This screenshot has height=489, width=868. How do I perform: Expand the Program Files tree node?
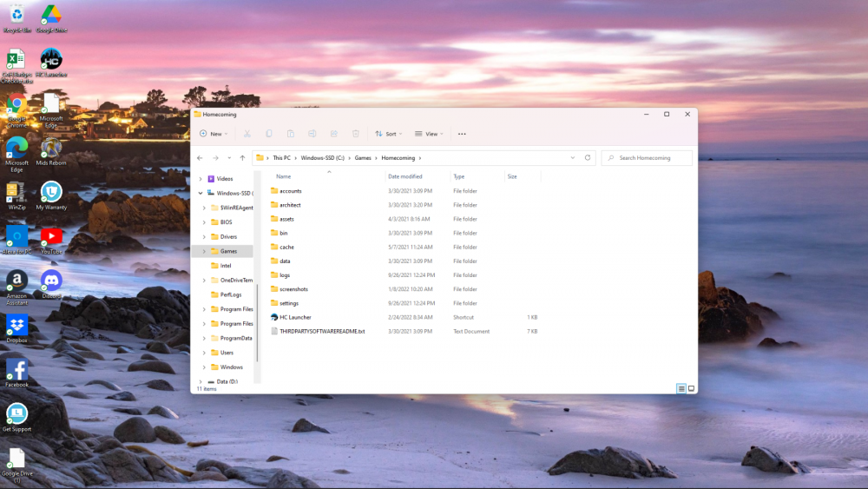point(204,309)
